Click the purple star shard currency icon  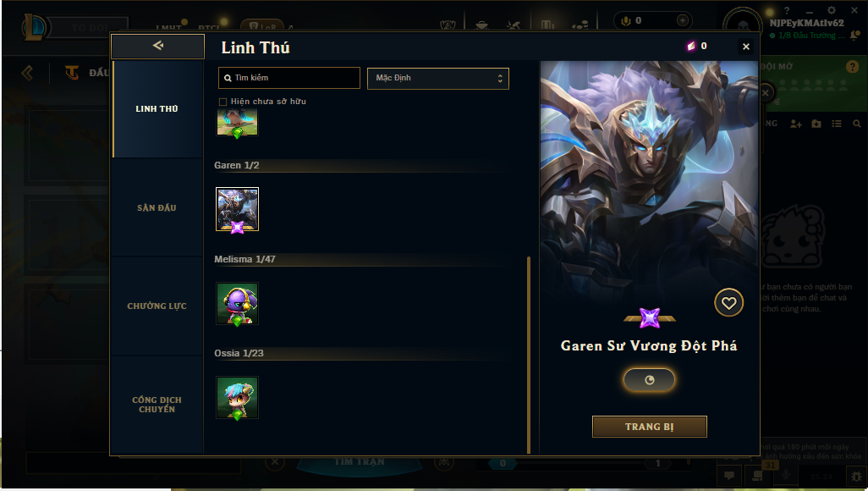pyautogui.click(x=691, y=46)
